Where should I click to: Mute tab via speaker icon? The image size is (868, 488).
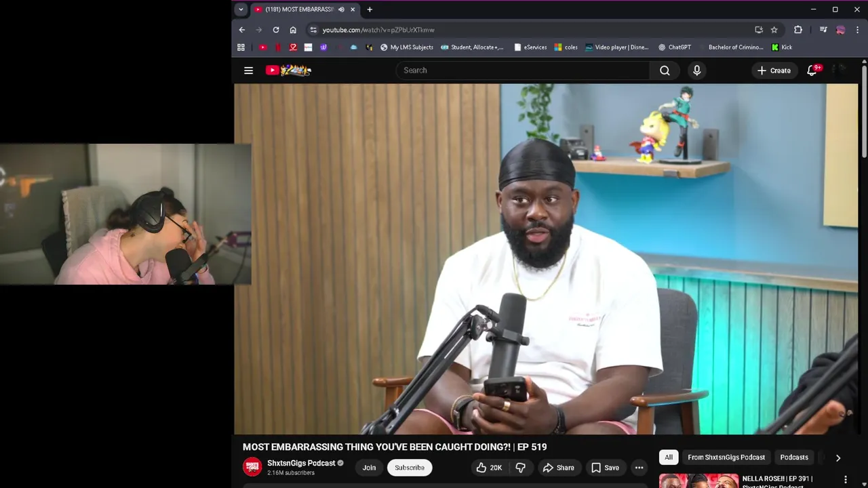click(x=341, y=9)
